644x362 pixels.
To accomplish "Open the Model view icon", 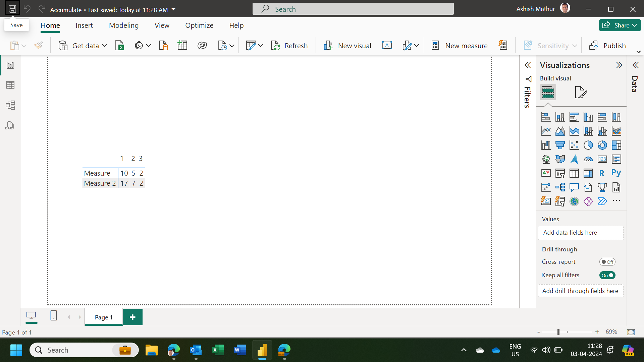I will (x=10, y=105).
